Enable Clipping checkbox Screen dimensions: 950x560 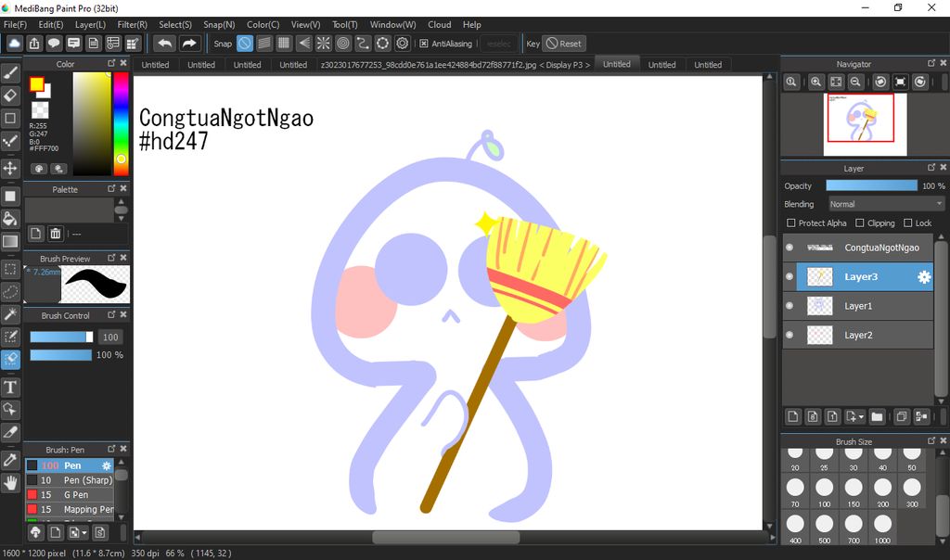click(859, 223)
